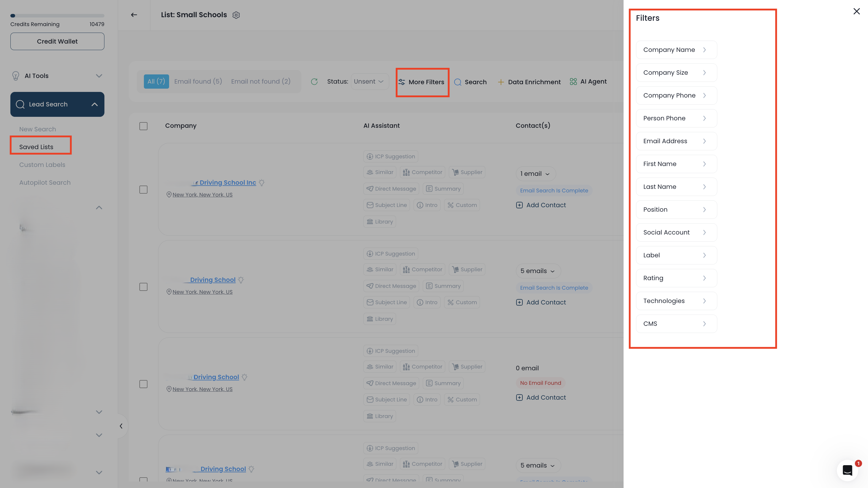Image resolution: width=868 pixels, height=488 pixels.
Task: Click the list settings gear icon
Action: coord(236,15)
